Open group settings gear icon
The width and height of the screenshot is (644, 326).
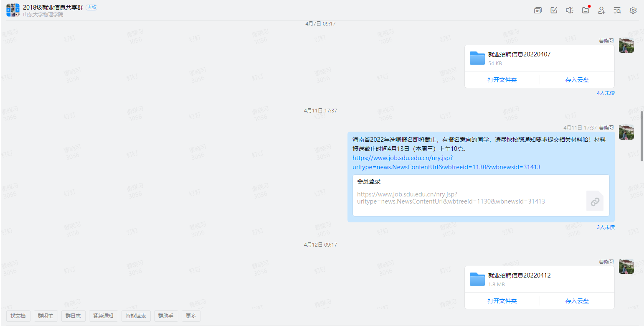[x=633, y=10]
